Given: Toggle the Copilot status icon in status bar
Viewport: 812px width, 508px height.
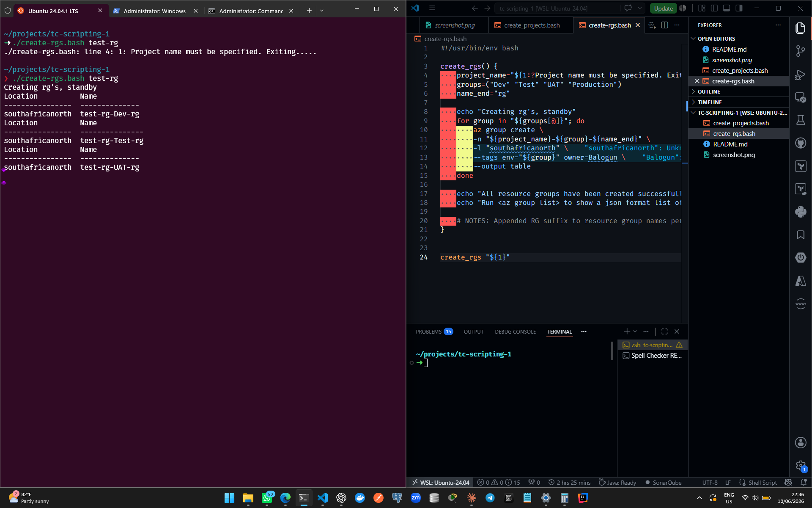Looking at the screenshot, I should click(788, 483).
